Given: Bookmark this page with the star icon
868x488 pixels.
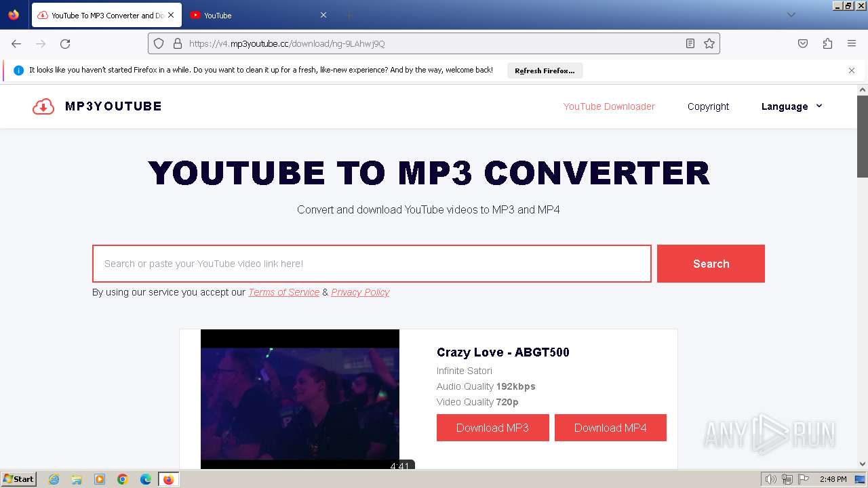Looking at the screenshot, I should [709, 43].
